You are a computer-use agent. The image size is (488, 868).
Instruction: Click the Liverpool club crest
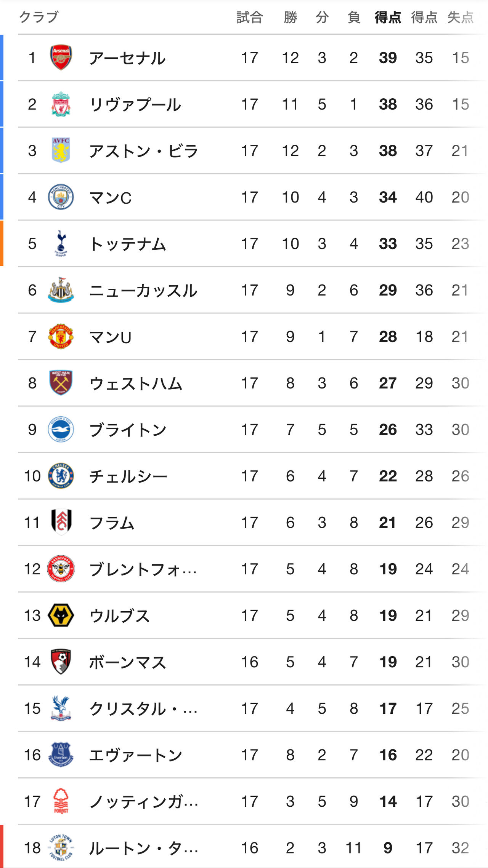click(x=61, y=104)
